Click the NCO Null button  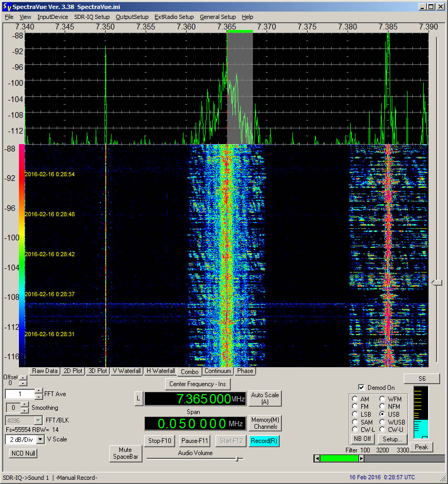tap(23, 453)
